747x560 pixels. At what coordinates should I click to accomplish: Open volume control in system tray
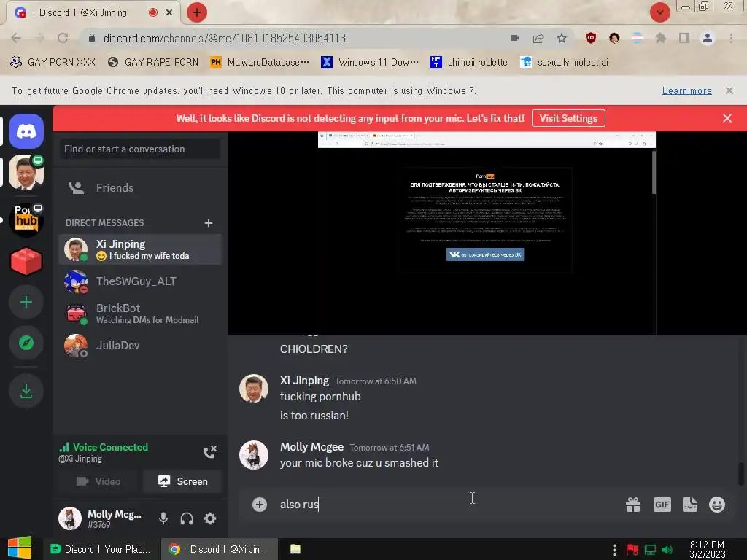(x=667, y=550)
